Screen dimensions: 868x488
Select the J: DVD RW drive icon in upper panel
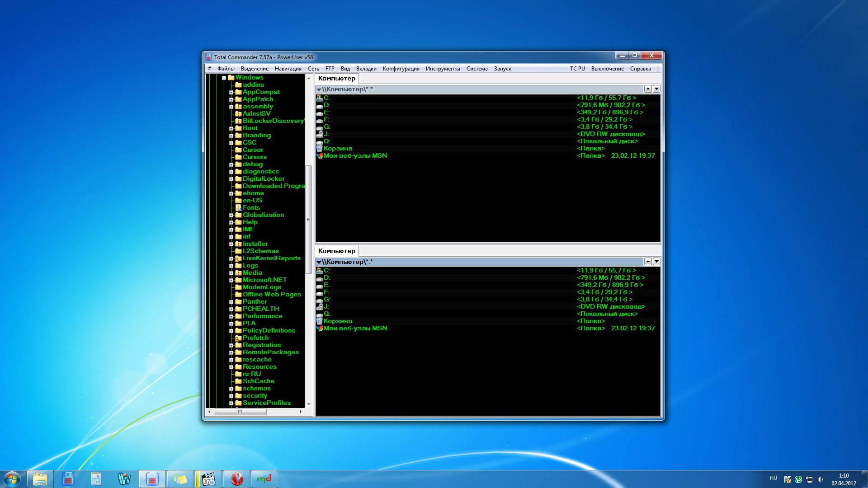click(320, 134)
